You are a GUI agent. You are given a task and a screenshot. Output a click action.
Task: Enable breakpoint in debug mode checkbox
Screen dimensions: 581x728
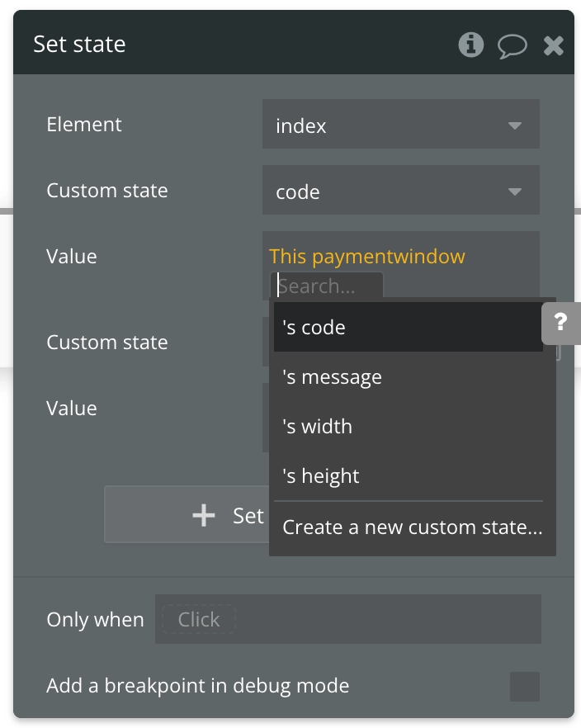point(524,686)
